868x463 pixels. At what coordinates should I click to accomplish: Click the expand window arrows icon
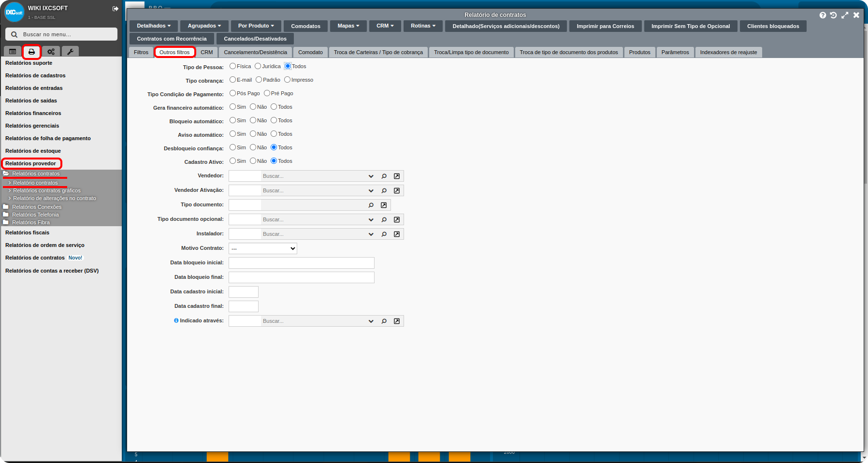[x=845, y=15]
